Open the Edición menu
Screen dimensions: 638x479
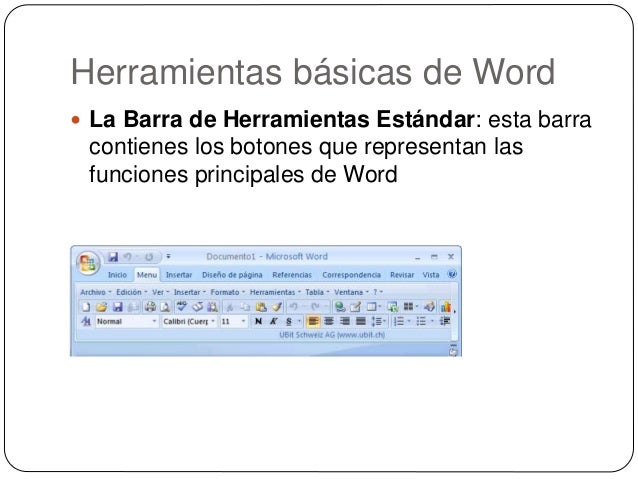click(x=131, y=292)
